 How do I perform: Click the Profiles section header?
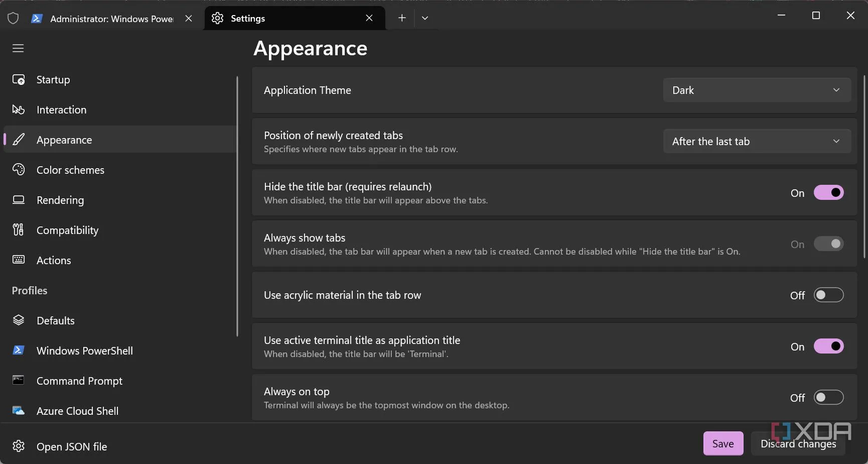[30, 290]
